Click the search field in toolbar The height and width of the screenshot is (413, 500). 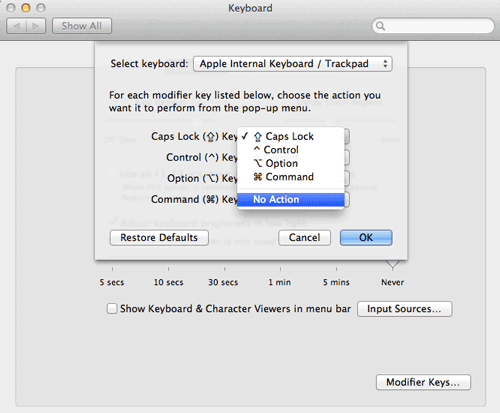click(x=433, y=26)
